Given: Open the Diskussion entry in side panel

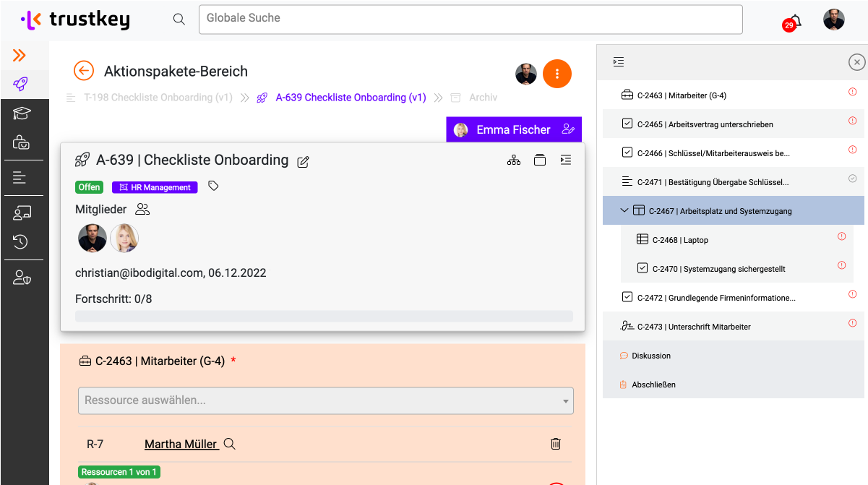Looking at the screenshot, I should [x=650, y=356].
